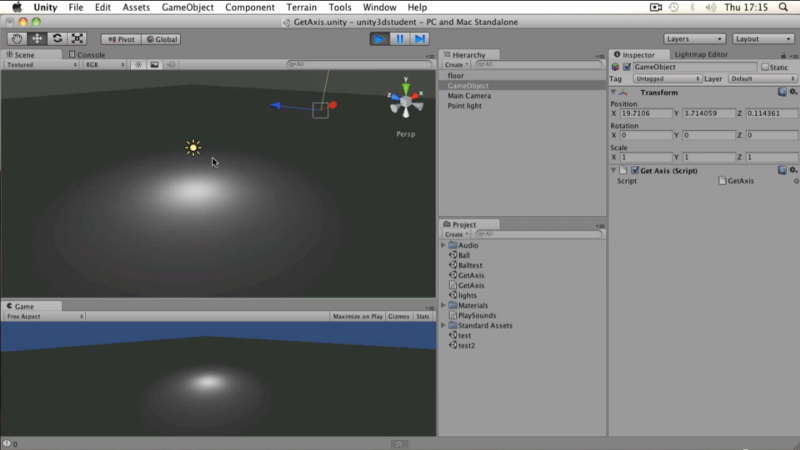Open the Layers dropdown
The height and width of the screenshot is (450, 800).
[x=694, y=39]
